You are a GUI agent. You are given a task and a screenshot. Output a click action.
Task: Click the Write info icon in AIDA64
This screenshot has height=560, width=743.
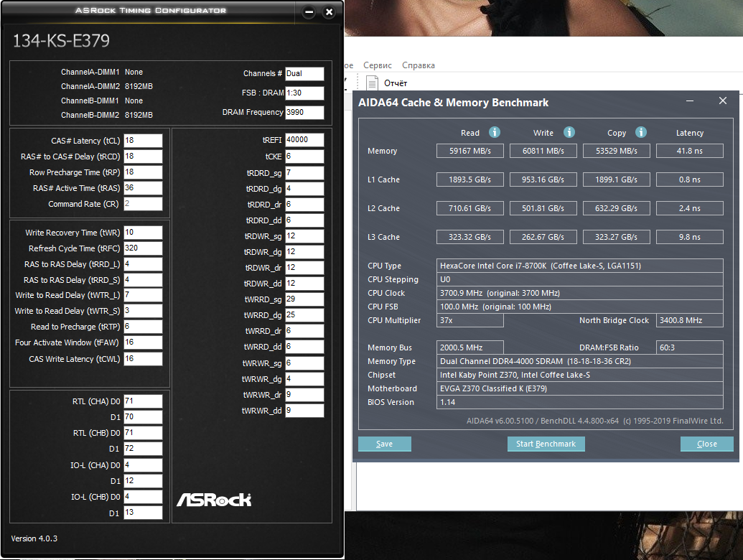(x=569, y=132)
